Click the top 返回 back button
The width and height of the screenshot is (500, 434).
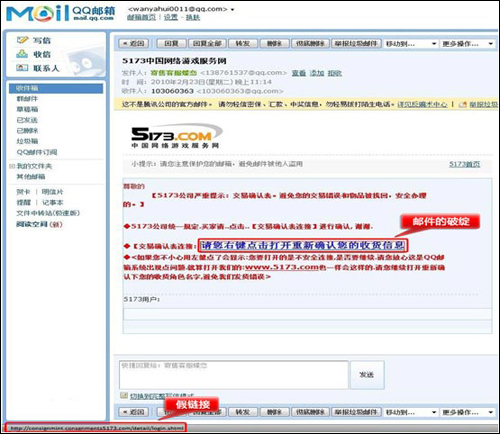[134, 44]
